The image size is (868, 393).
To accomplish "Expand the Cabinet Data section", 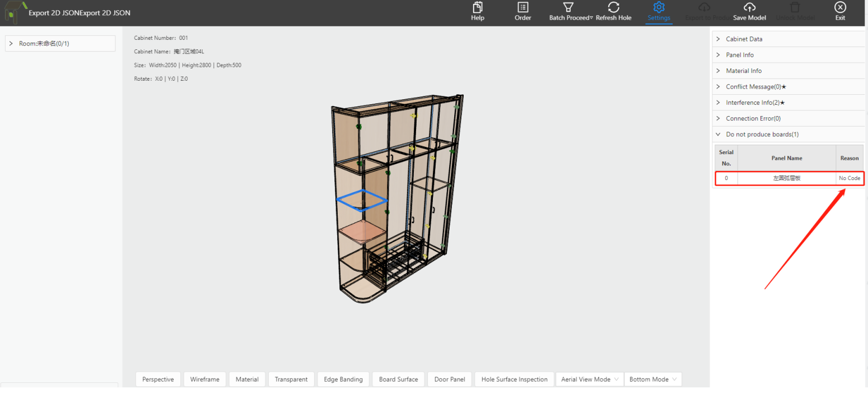I will click(788, 39).
